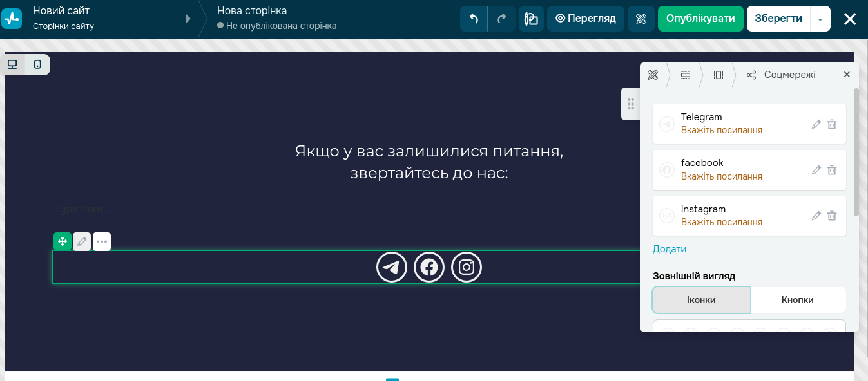Switch to the section settings tab in the panel
This screenshot has width=868, height=381.
(686, 75)
